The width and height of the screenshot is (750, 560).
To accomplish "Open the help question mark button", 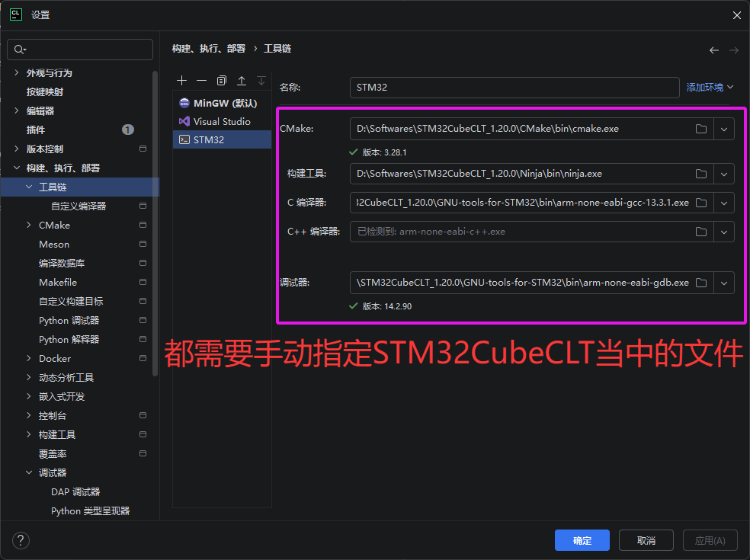I will tap(21, 540).
